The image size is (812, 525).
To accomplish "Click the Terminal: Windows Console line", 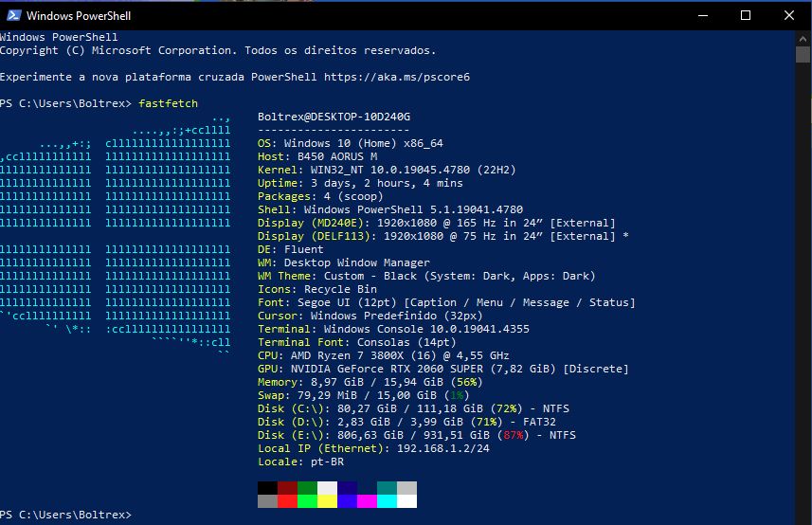I will coord(393,329).
